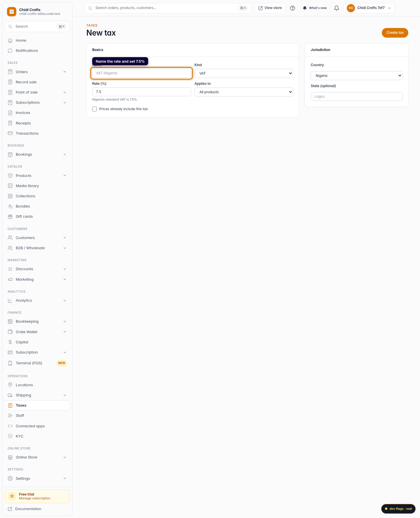Open Marketing in the sidebar
The image size is (420, 518).
37,280
